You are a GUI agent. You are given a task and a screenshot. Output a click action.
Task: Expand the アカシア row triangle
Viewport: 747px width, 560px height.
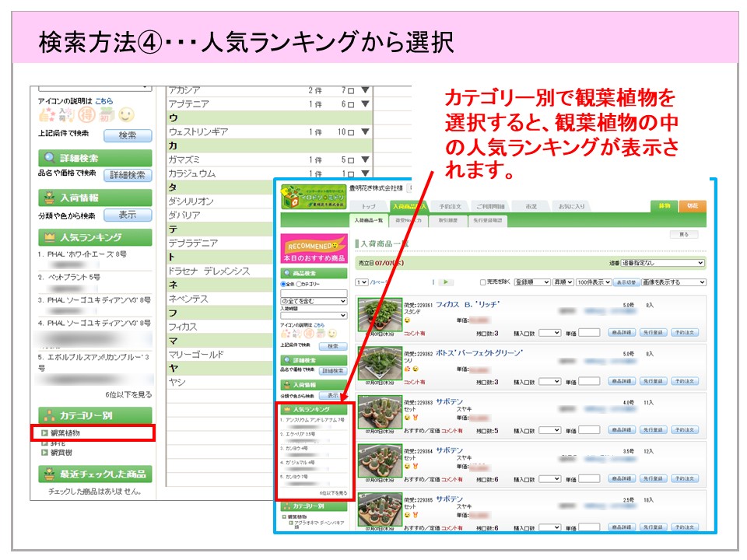tap(366, 90)
